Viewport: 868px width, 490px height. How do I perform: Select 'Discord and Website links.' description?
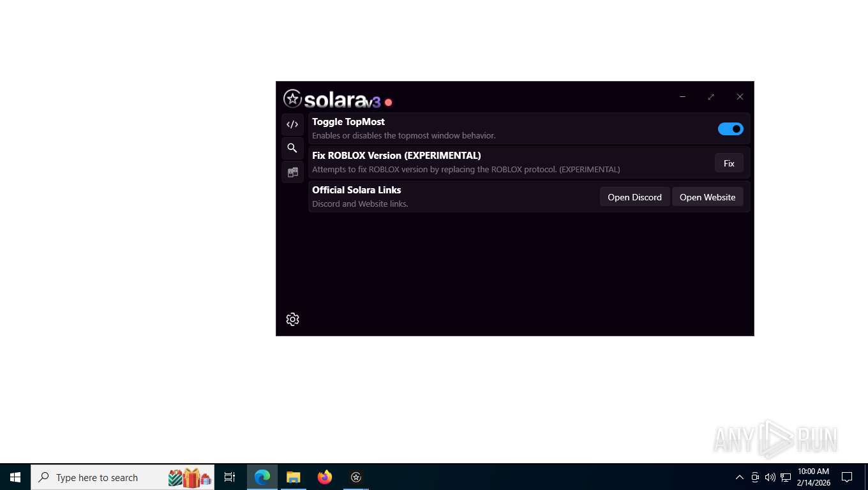point(360,204)
